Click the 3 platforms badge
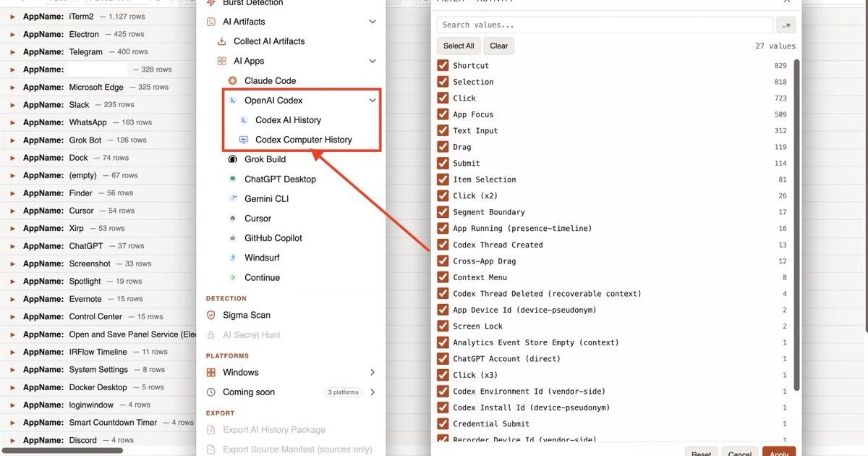 point(344,392)
